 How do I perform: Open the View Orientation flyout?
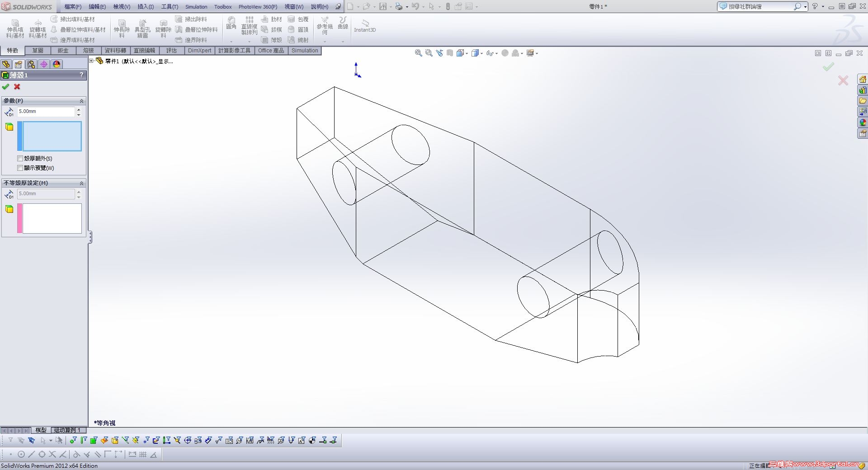[x=462, y=53]
